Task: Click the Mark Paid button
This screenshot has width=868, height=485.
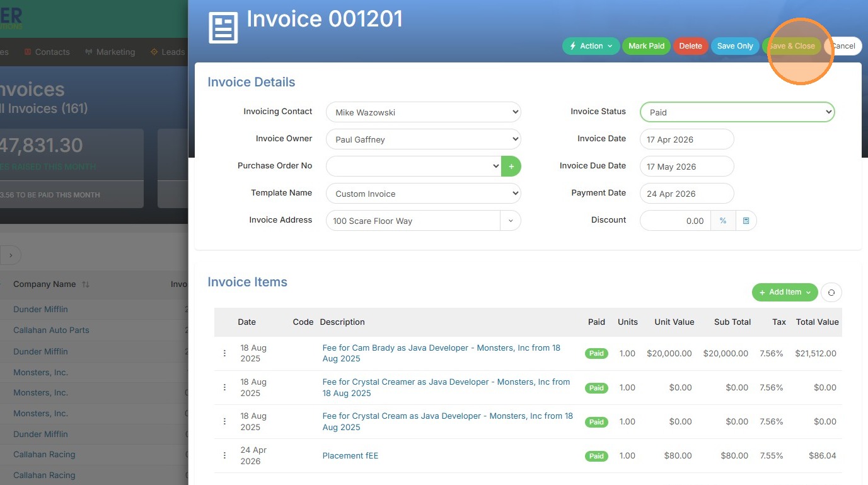Action: (646, 46)
